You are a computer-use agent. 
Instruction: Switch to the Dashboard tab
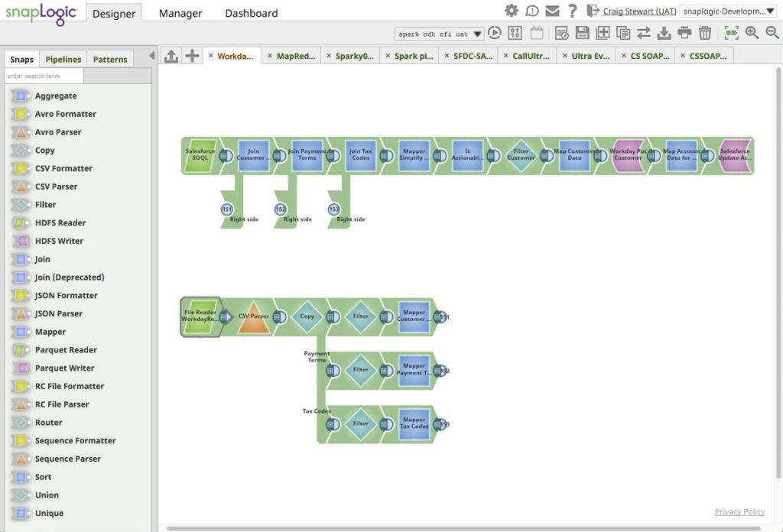tap(251, 14)
